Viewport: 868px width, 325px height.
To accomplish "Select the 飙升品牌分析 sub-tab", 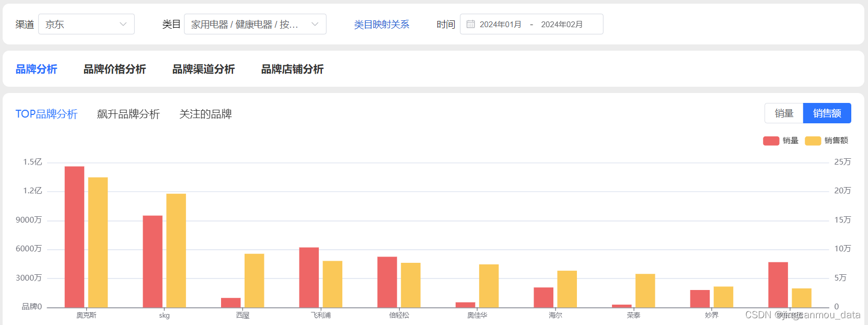I will (128, 114).
